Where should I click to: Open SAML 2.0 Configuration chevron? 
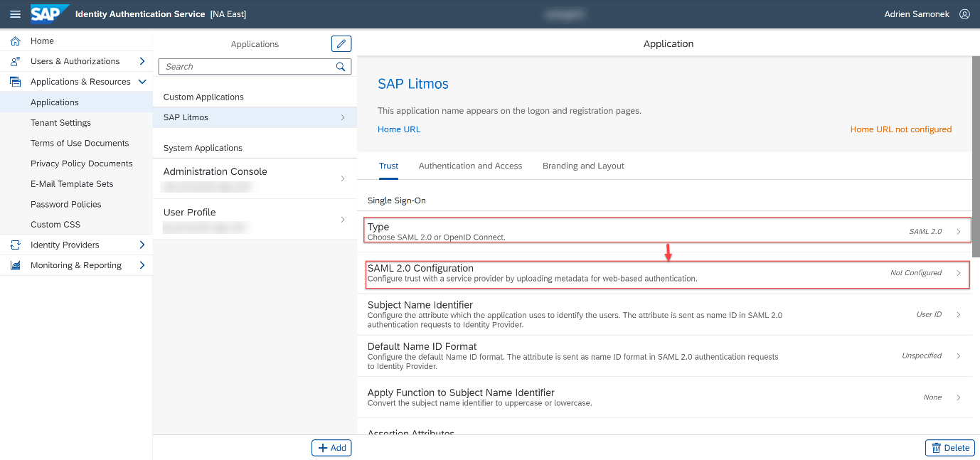(959, 273)
